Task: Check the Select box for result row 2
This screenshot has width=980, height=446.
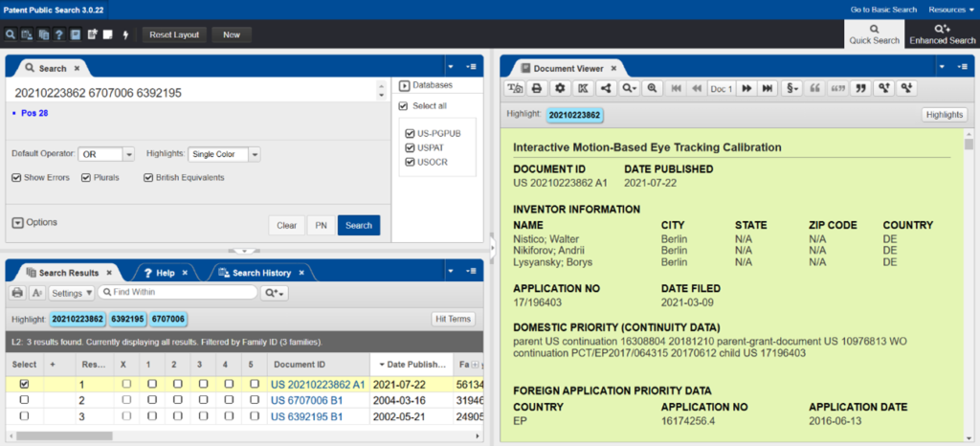Action: coord(24,400)
